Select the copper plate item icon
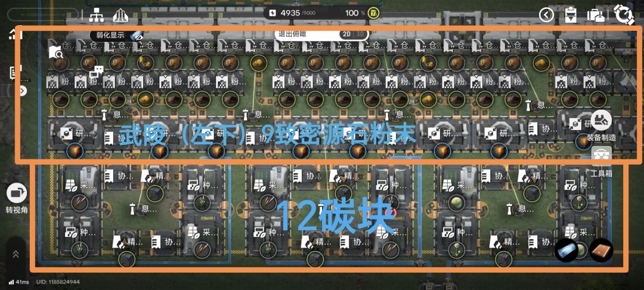The height and width of the screenshot is (290, 644). pos(601,250)
